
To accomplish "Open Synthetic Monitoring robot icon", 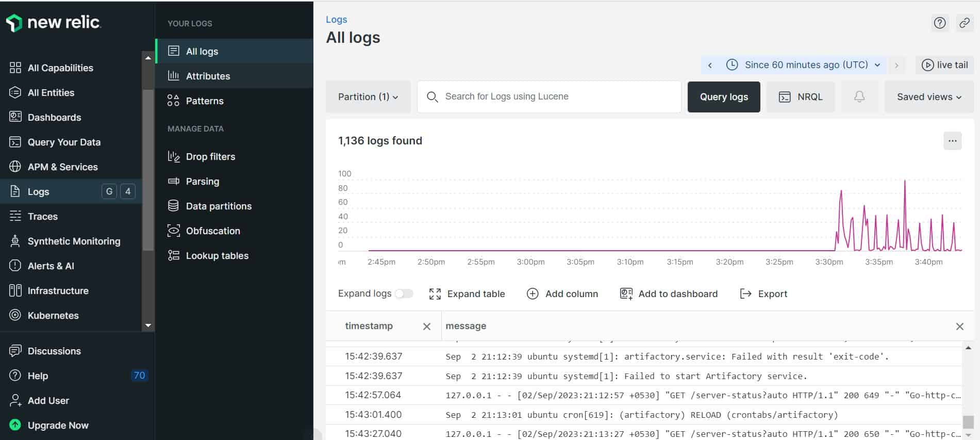I will 15,241.
